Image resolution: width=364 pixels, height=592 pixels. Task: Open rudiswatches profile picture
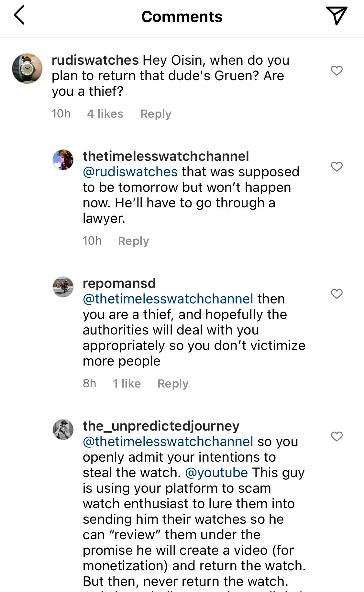(x=27, y=69)
